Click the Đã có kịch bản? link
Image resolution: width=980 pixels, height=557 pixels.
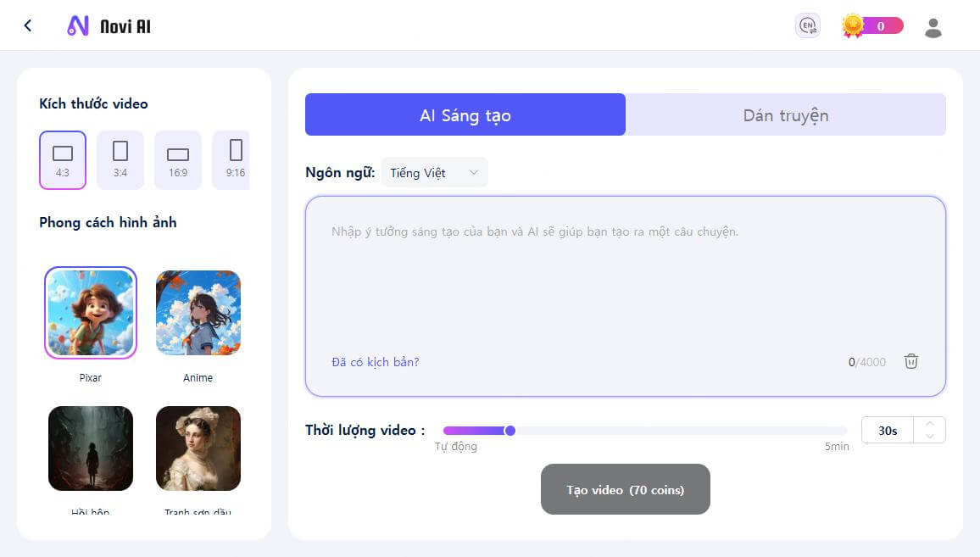pos(375,362)
